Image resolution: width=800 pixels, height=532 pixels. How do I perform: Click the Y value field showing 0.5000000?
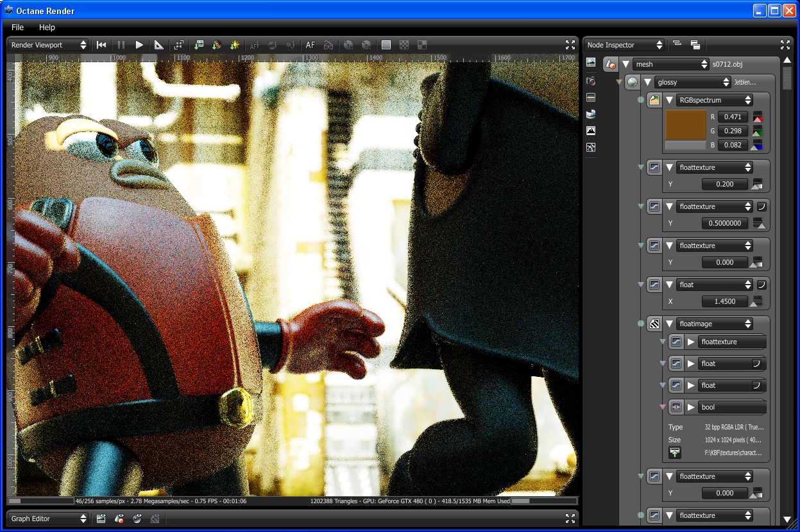(725, 223)
